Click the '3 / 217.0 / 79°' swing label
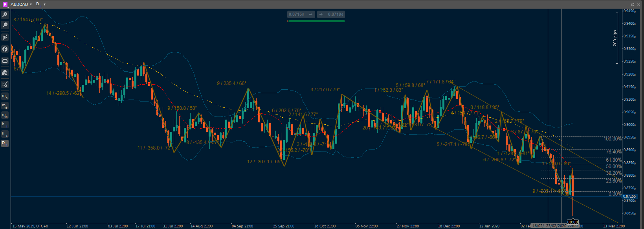The width and height of the screenshot is (644, 229). (x=325, y=90)
